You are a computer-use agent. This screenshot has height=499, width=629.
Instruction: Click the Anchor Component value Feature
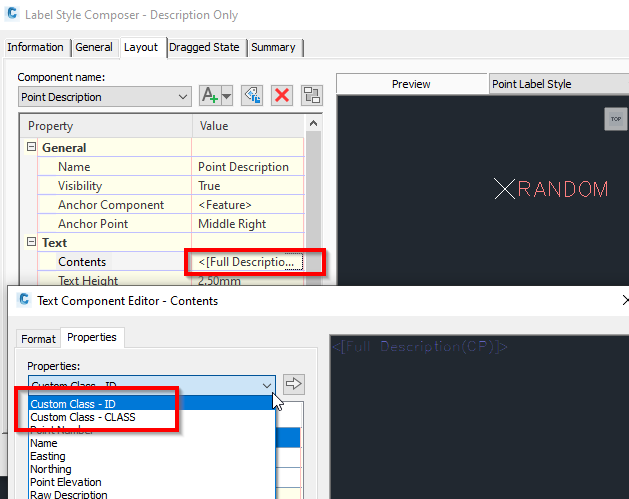point(248,205)
